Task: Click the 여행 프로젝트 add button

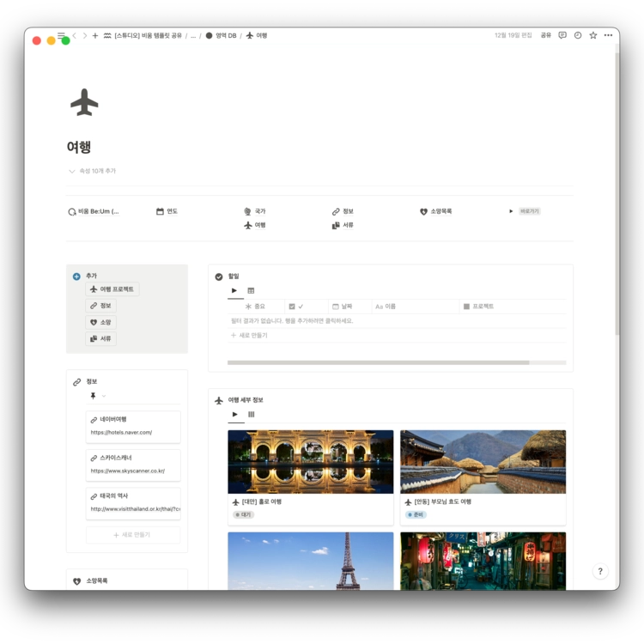Action: pyautogui.click(x=112, y=289)
